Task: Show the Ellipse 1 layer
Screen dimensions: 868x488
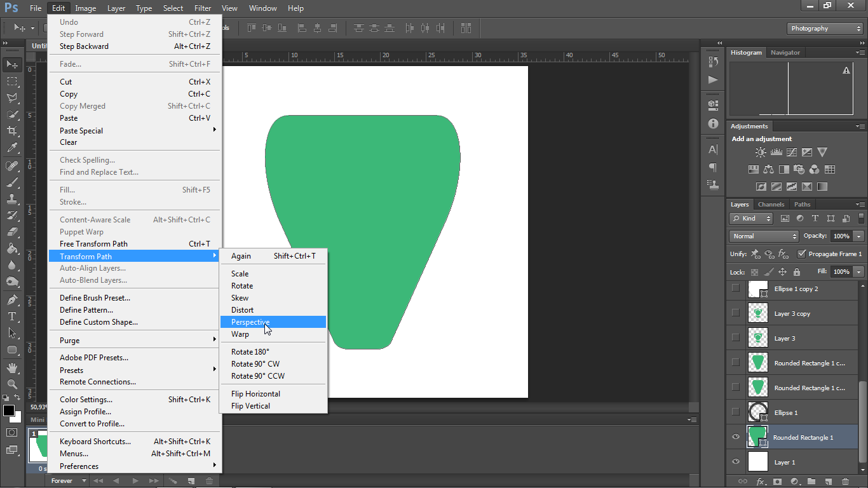Action: pyautogui.click(x=736, y=412)
